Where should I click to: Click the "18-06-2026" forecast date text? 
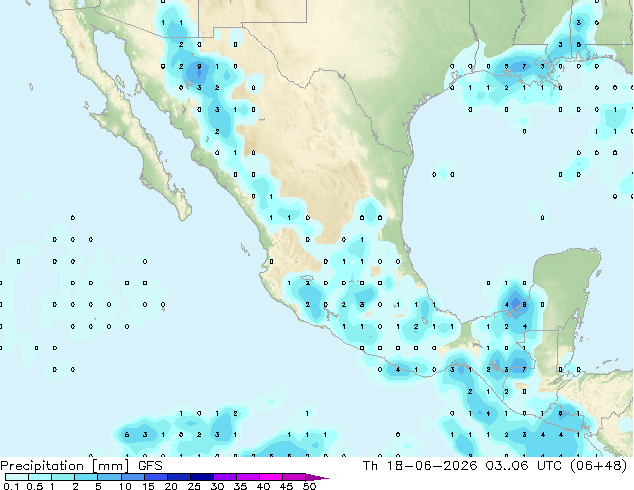432,466
